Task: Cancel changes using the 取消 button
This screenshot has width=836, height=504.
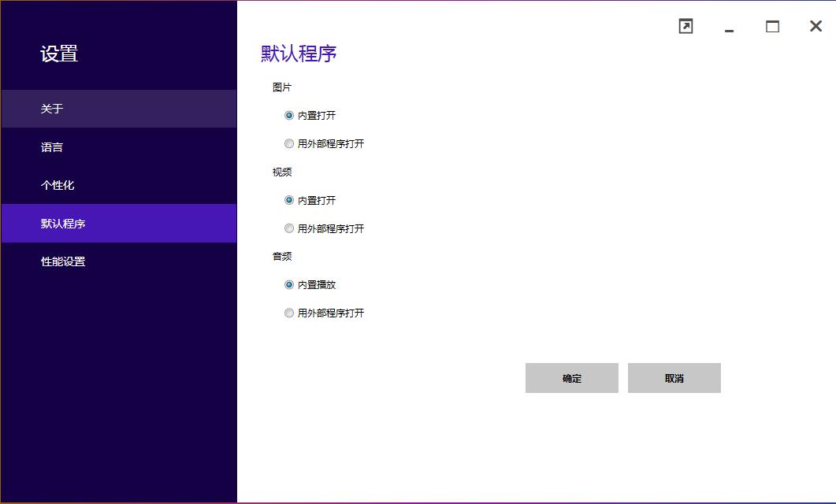Action: [x=674, y=378]
